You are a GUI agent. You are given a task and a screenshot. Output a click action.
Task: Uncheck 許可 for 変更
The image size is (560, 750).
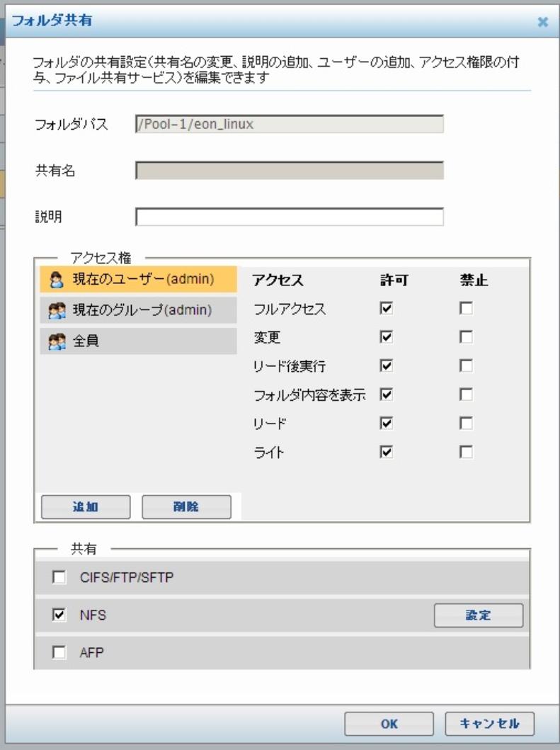387,337
